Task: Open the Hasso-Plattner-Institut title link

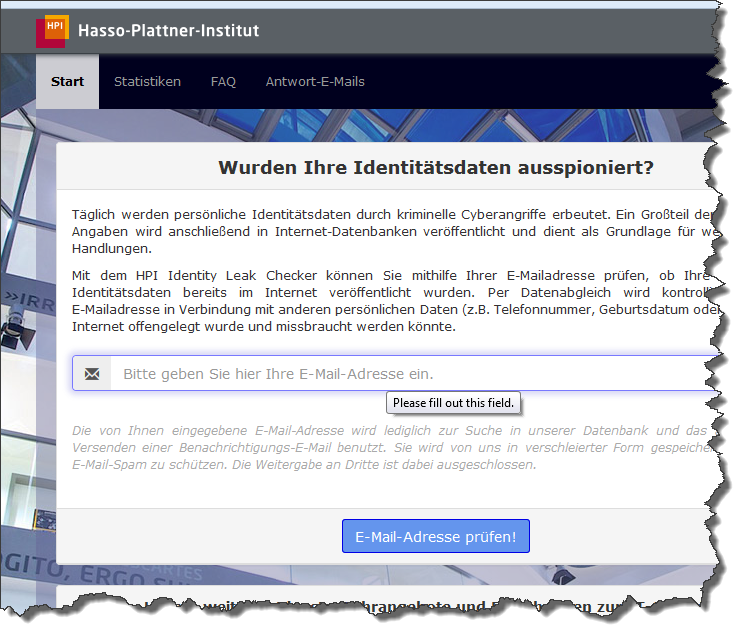Action: point(168,31)
